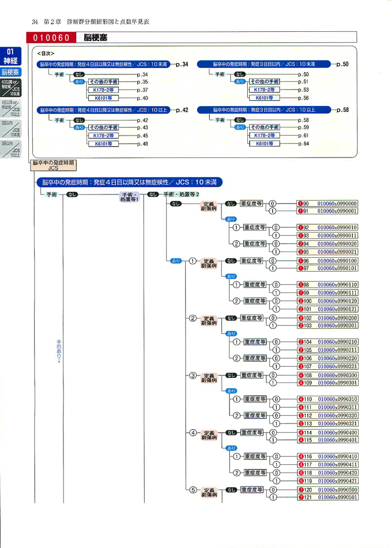The width and height of the screenshot is (392, 548).
Task: Click red number icon beside entry 120
Action: click(x=300, y=490)
